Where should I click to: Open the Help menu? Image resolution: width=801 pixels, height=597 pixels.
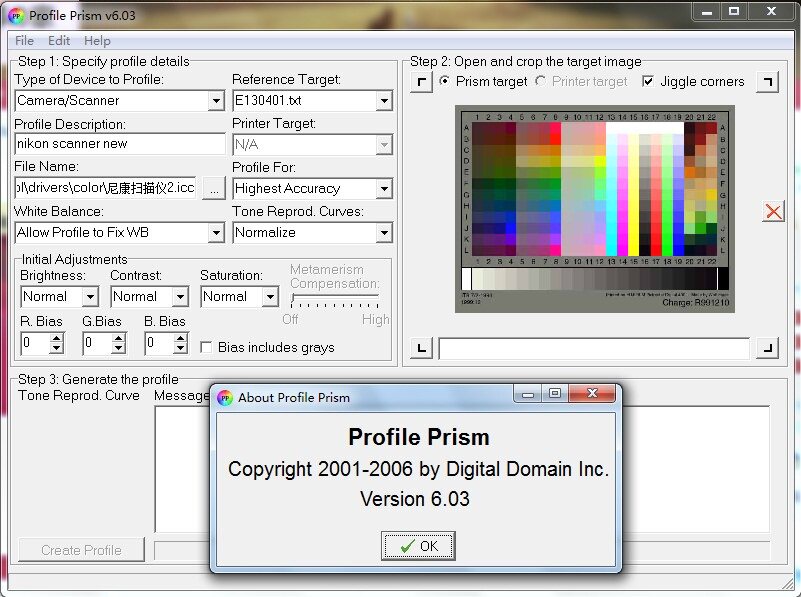point(97,41)
